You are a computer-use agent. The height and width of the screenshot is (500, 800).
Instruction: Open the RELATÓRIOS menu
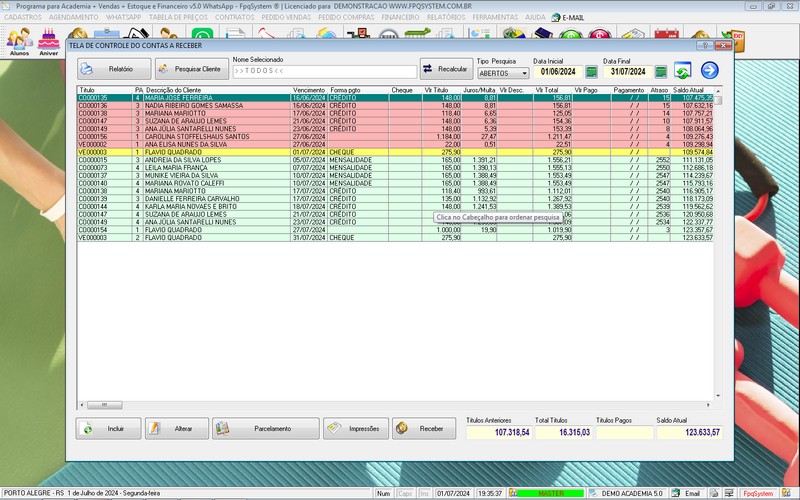(x=446, y=17)
